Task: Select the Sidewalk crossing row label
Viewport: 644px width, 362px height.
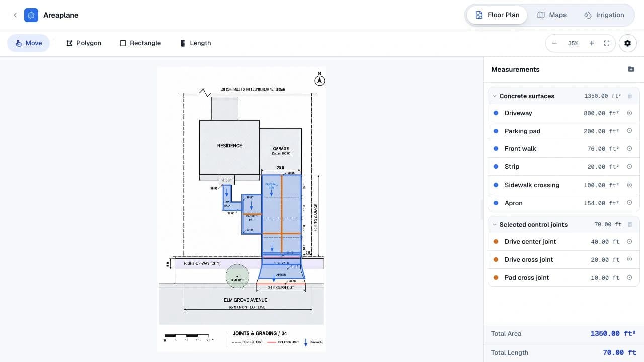Action: [532, 185]
